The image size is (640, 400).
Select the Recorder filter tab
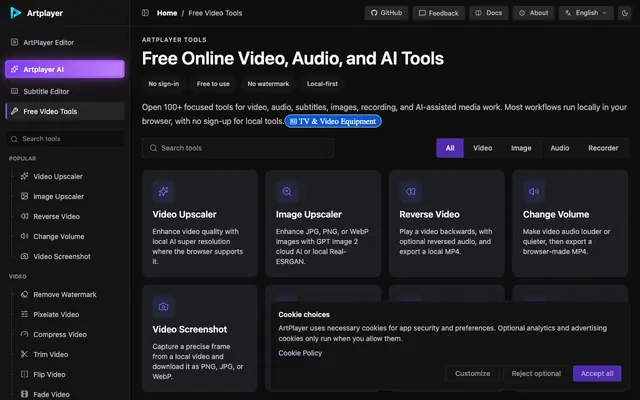pos(603,148)
